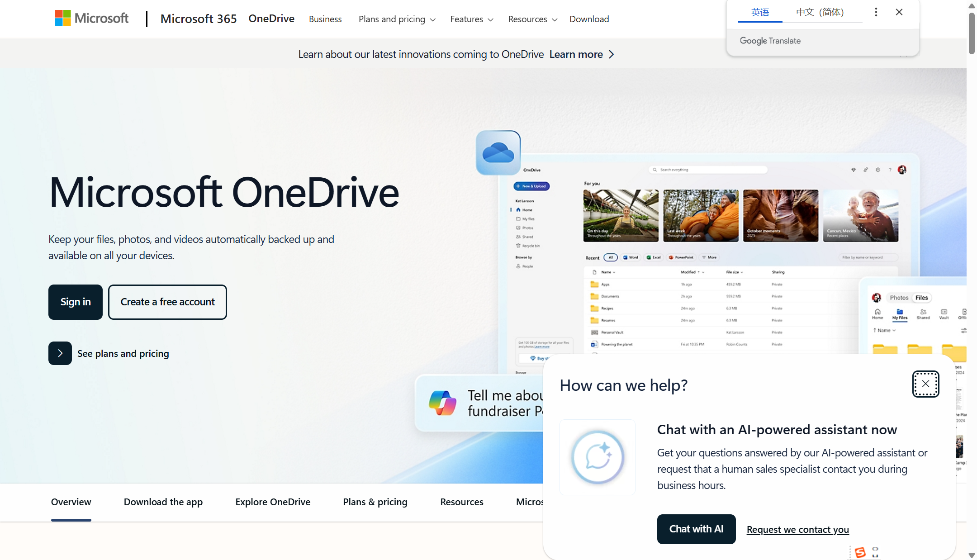The height and width of the screenshot is (560, 977).
Task: Open Google Translate three-dot options menu
Action: pyautogui.click(x=876, y=12)
